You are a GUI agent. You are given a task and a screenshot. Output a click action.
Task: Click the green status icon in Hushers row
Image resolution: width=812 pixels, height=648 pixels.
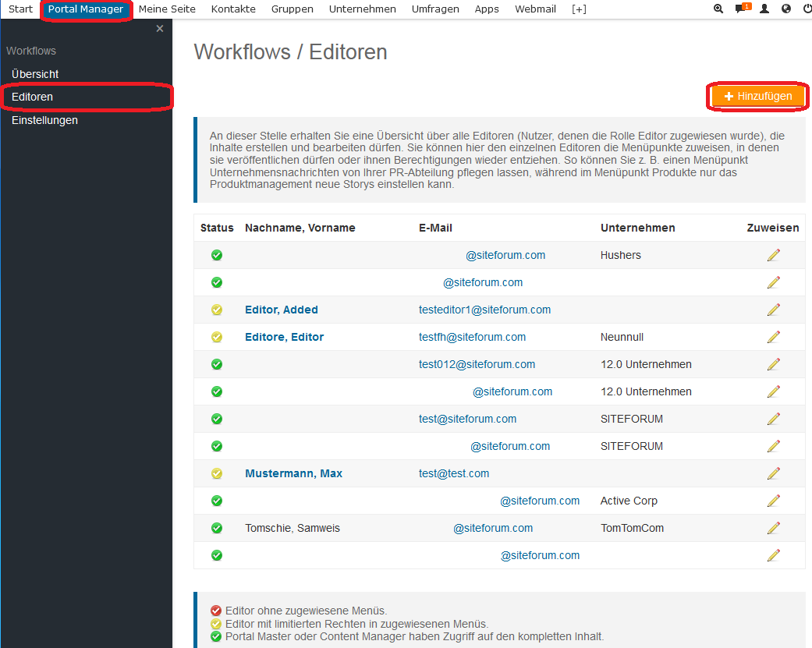217,255
